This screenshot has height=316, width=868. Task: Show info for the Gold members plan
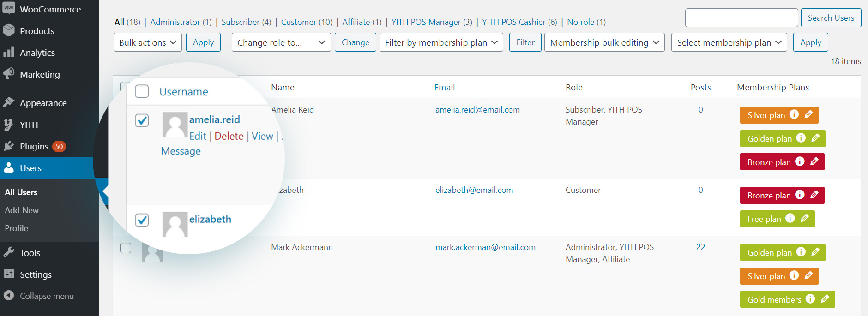click(810, 299)
